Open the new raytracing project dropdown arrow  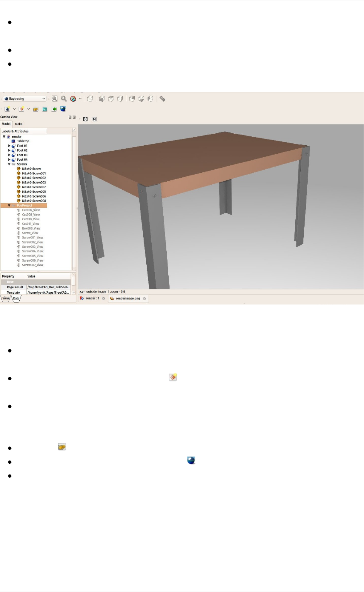[x=14, y=109]
